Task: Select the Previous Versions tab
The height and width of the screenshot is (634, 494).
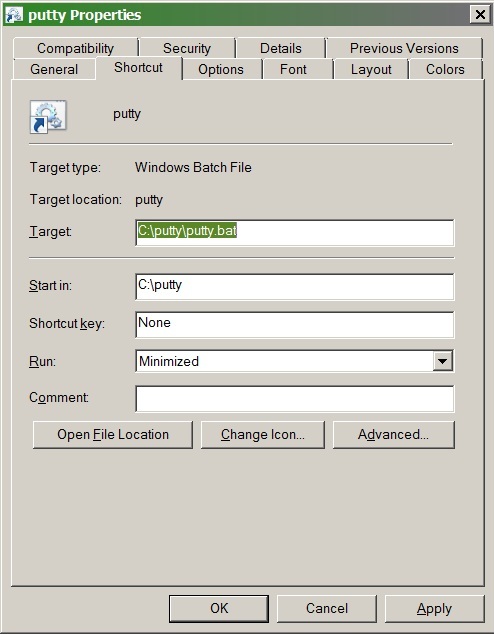Action: [404, 48]
